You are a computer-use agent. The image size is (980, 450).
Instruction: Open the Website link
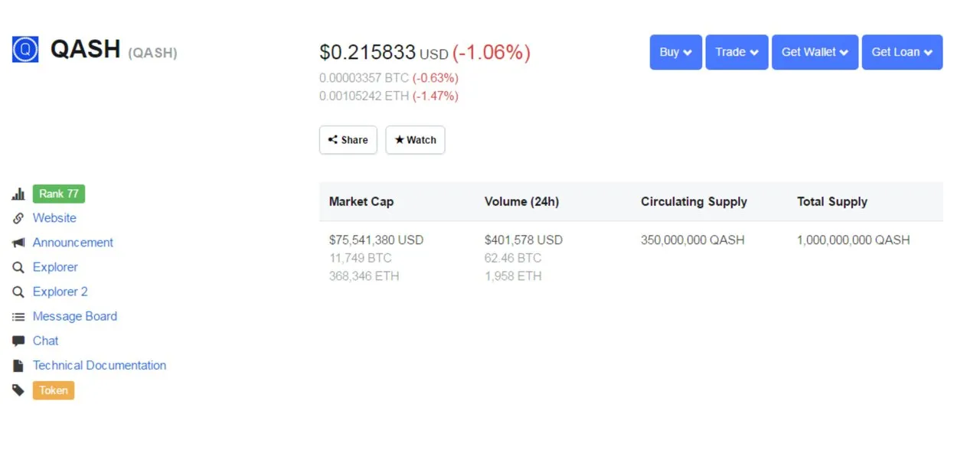pyautogui.click(x=54, y=218)
